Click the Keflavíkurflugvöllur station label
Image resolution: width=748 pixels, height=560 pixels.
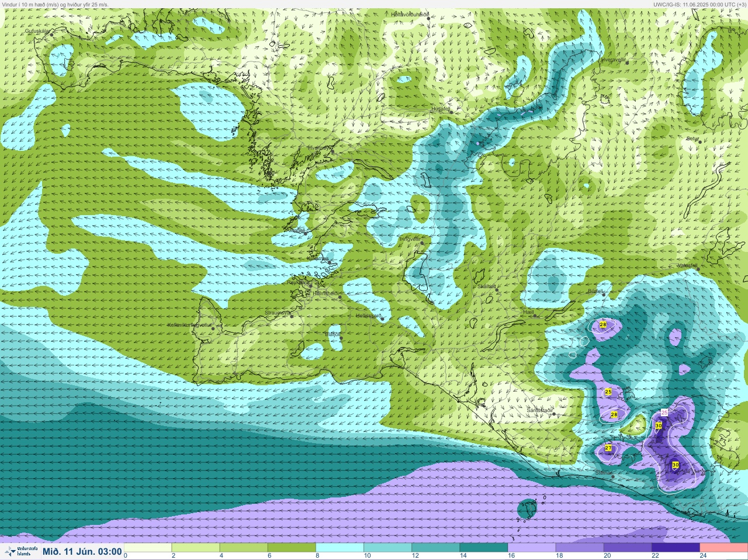[x=189, y=325]
